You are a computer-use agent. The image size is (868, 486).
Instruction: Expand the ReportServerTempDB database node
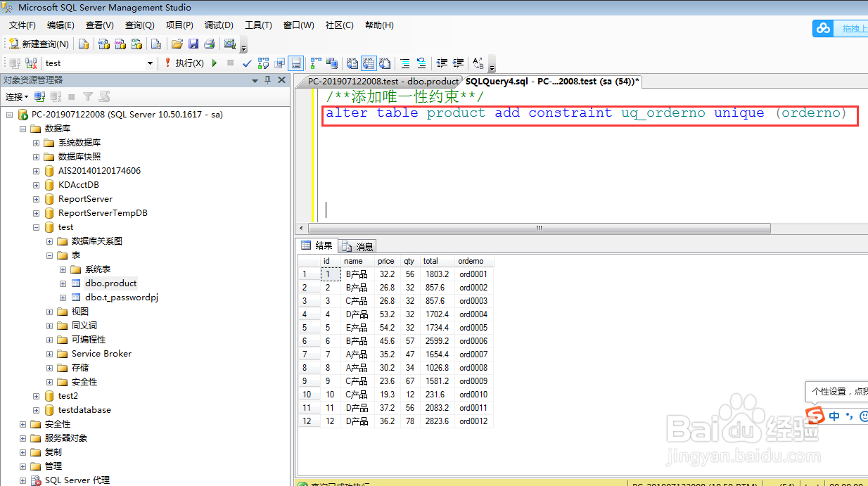pyautogui.click(x=36, y=213)
